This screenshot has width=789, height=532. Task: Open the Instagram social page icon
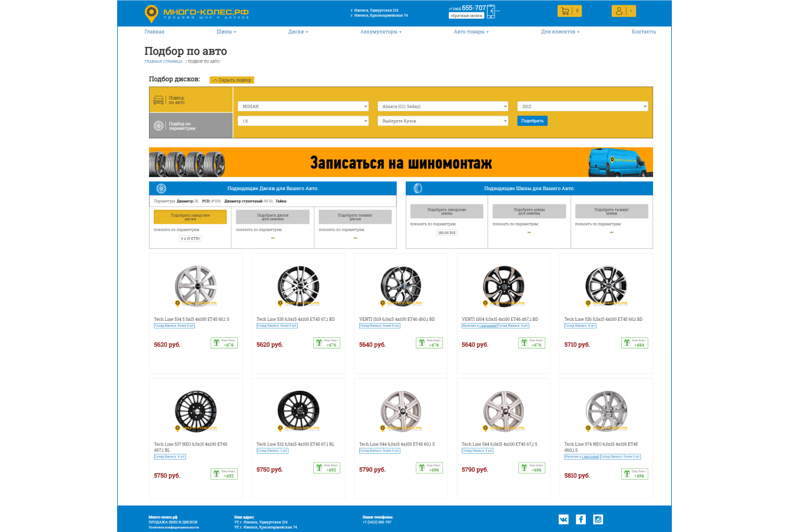pyautogui.click(x=598, y=519)
